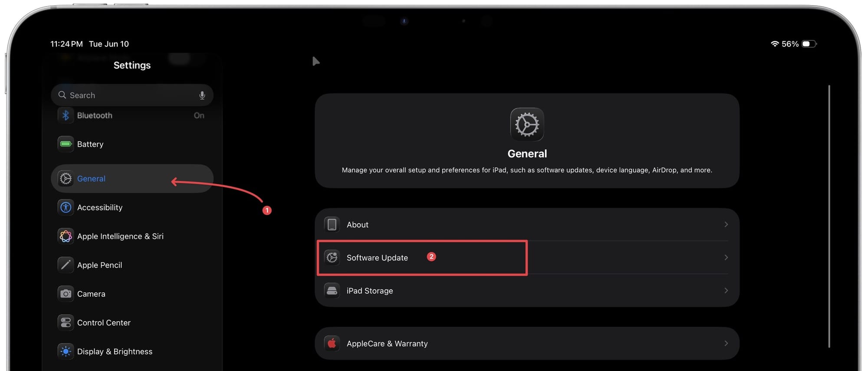The height and width of the screenshot is (371, 868).
Task: Tap the Camera icon in the sidebar
Action: click(66, 294)
